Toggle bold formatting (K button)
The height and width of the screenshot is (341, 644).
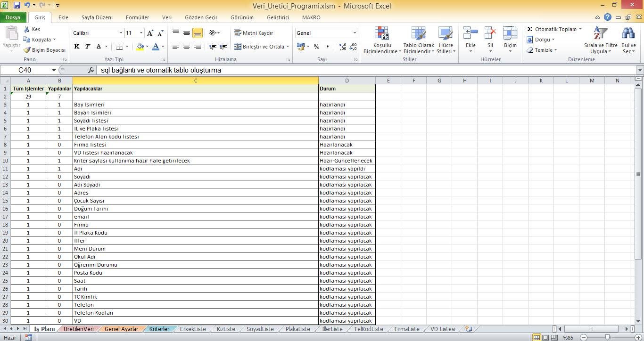tap(77, 47)
